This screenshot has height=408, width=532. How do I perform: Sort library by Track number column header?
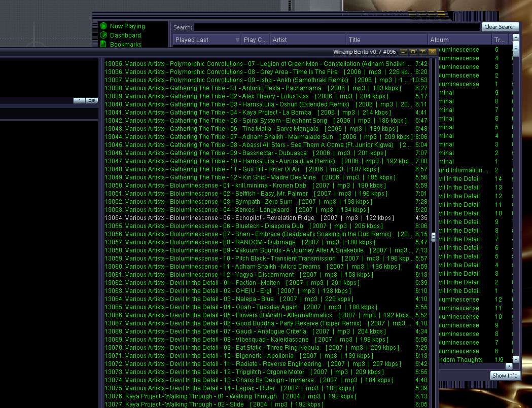click(x=501, y=40)
